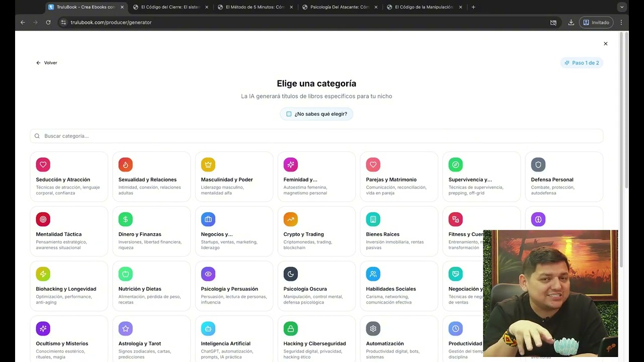
Task: Click the Automatización gear icon
Action: [373, 329]
